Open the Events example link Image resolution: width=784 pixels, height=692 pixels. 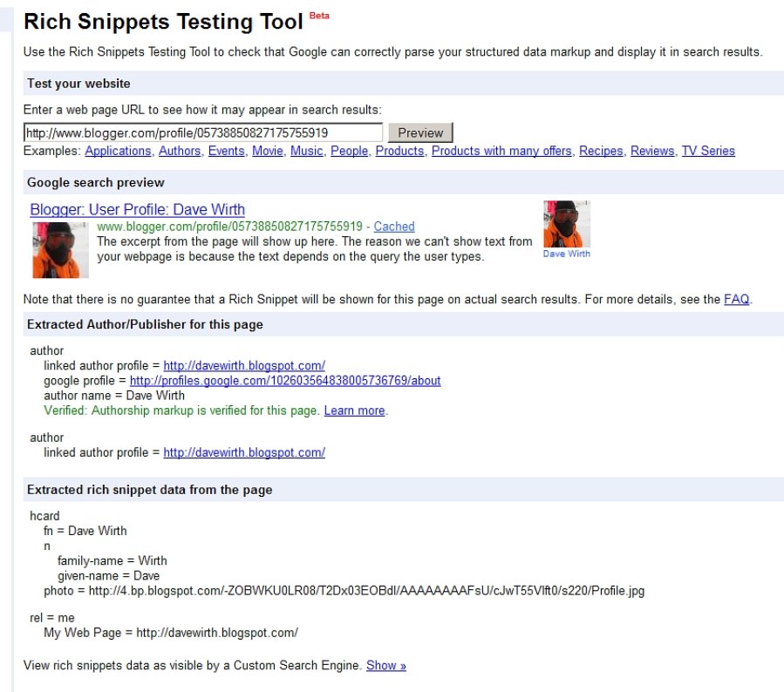coord(226,151)
